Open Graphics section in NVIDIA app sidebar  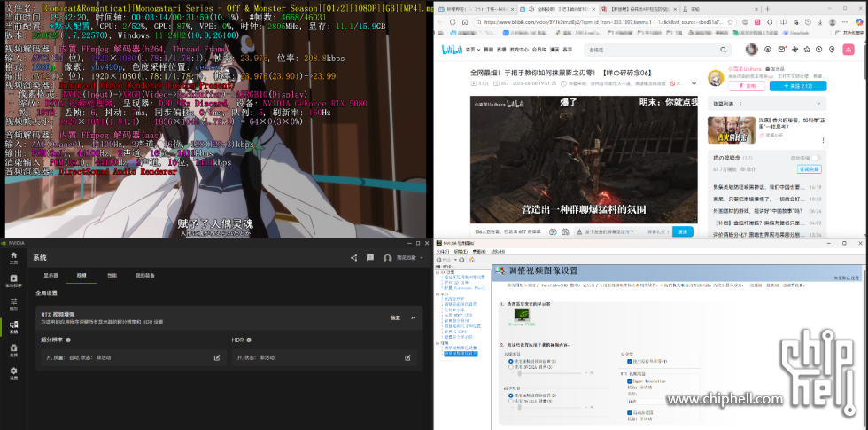(x=14, y=304)
